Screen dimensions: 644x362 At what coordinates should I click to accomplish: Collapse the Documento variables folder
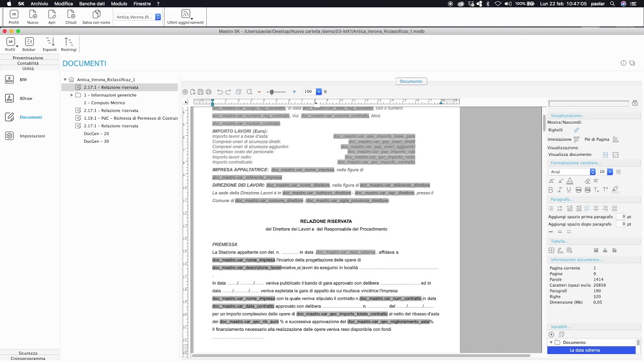[551, 342]
